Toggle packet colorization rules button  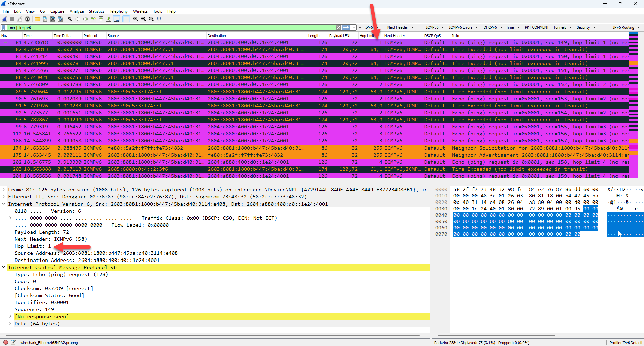[x=126, y=19]
